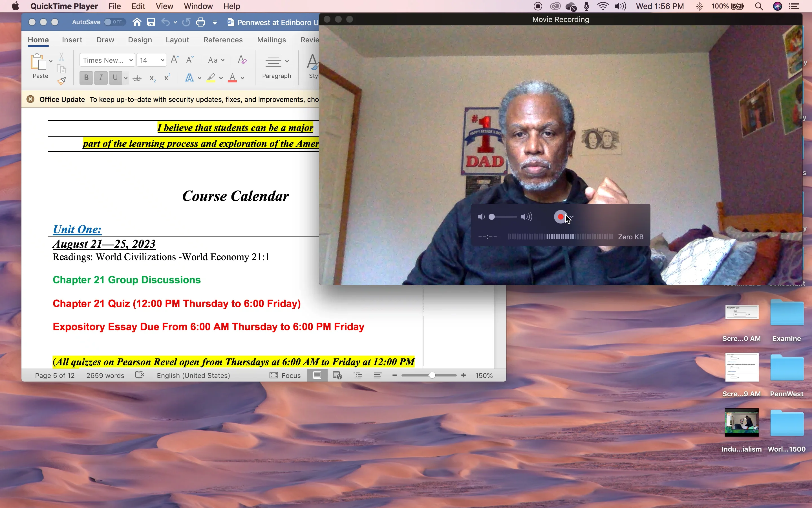The height and width of the screenshot is (508, 812).
Task: Apply yellow text highlight color
Action: click(211, 78)
